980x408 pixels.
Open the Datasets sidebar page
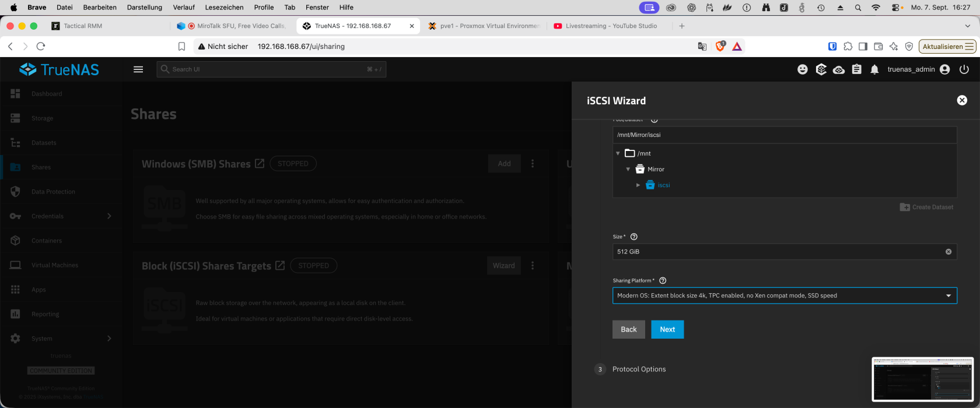(61, 143)
